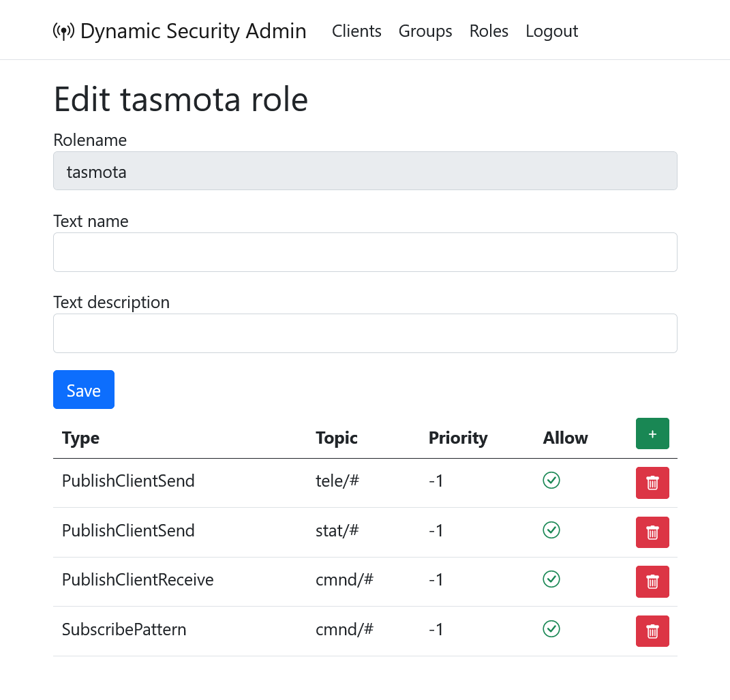
Task: Click the Topic column header
Action: coord(337,438)
